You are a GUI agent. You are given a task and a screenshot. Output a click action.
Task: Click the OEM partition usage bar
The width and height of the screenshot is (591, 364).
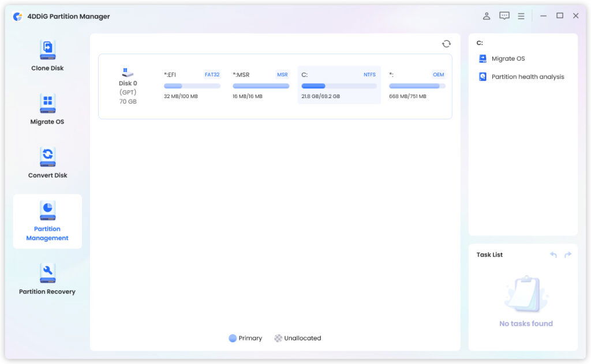click(x=417, y=86)
